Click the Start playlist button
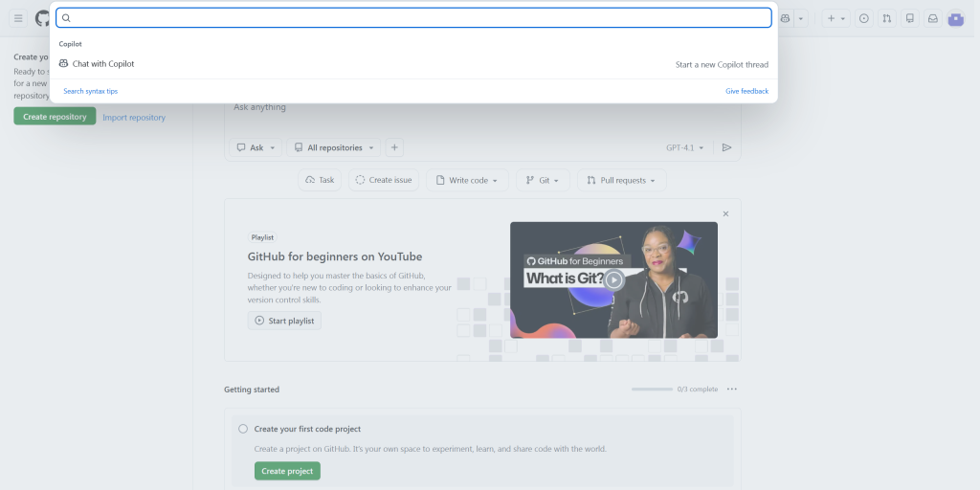 (284, 321)
